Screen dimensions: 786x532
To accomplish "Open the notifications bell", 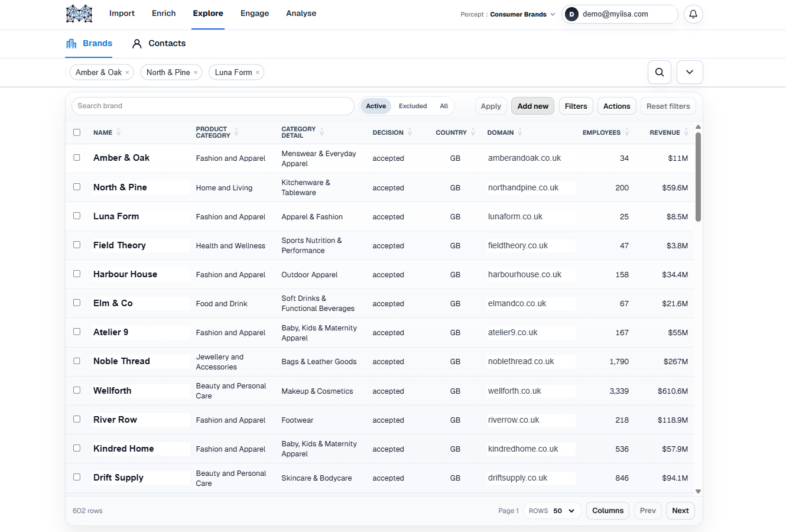I will click(693, 14).
